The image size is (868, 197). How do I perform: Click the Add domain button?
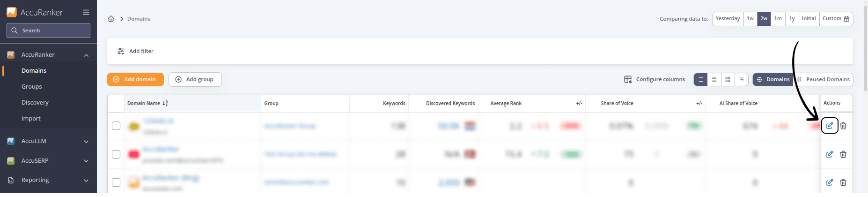tap(135, 79)
